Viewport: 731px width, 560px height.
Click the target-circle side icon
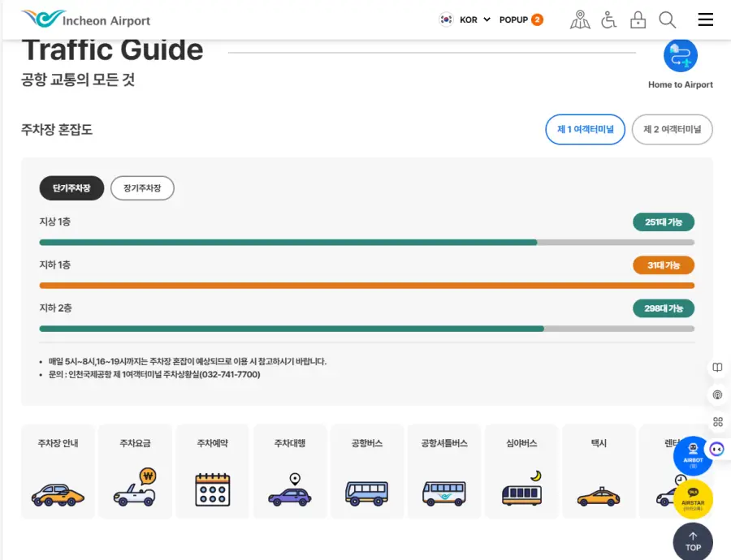coord(718,394)
